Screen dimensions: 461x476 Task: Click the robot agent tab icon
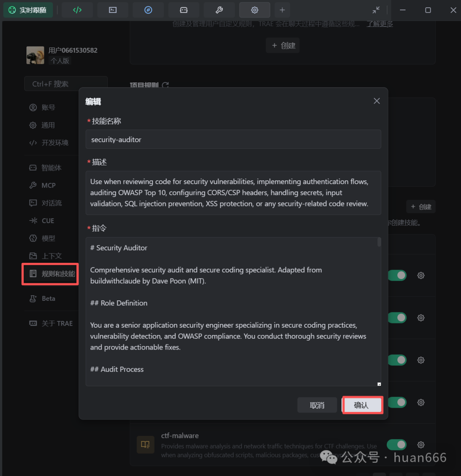click(184, 10)
